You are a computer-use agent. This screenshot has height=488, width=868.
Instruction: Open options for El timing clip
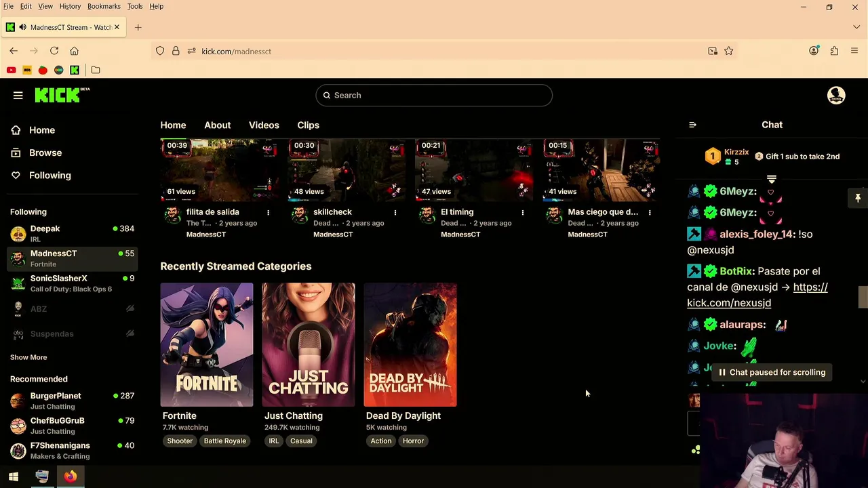522,212
